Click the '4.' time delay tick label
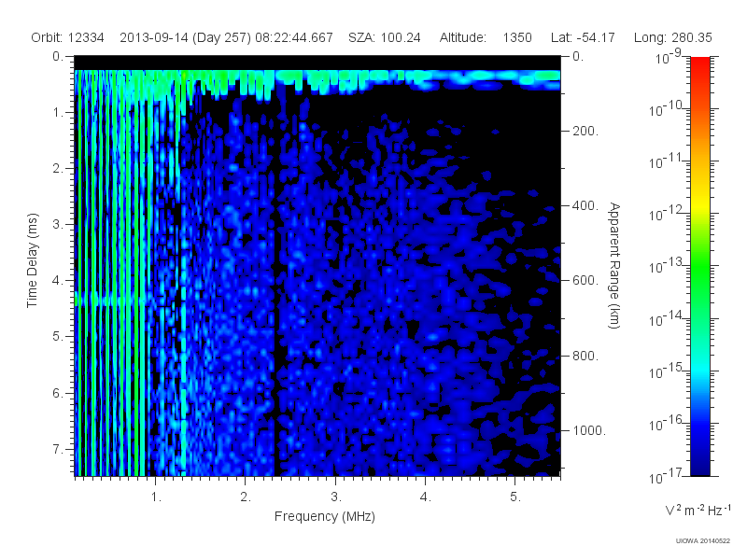 (58, 281)
